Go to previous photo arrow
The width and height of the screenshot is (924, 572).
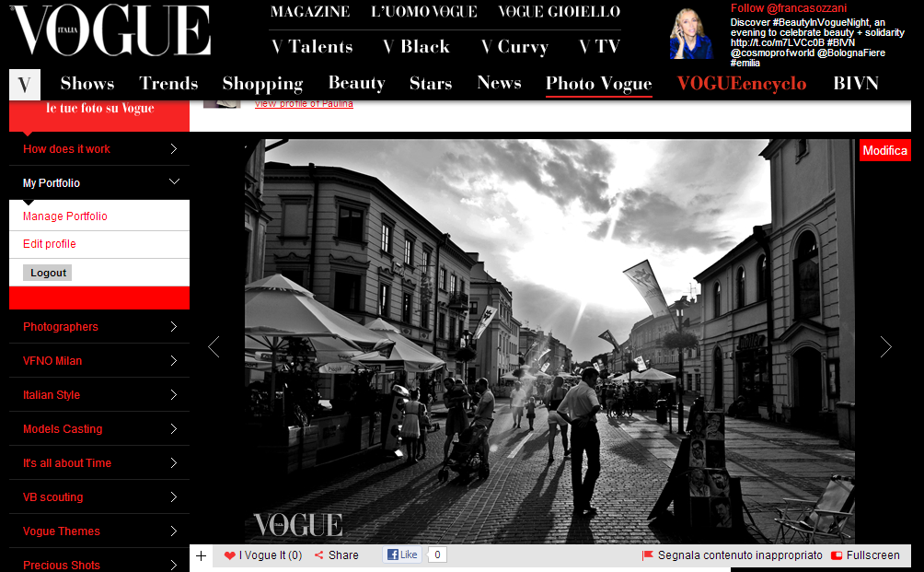214,346
